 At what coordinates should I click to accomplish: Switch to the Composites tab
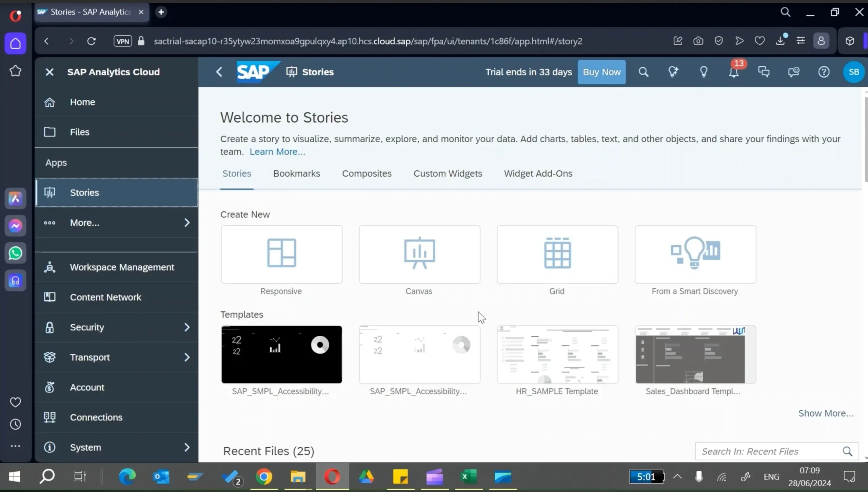(x=367, y=173)
